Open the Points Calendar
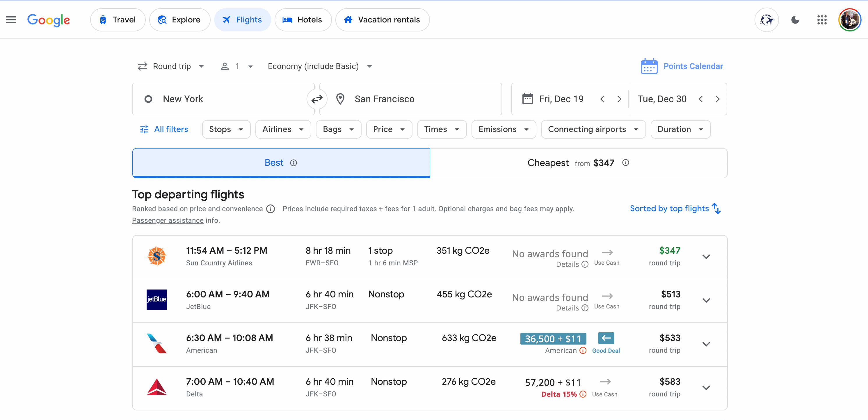Viewport: 868px width, 420px height. 682,66
